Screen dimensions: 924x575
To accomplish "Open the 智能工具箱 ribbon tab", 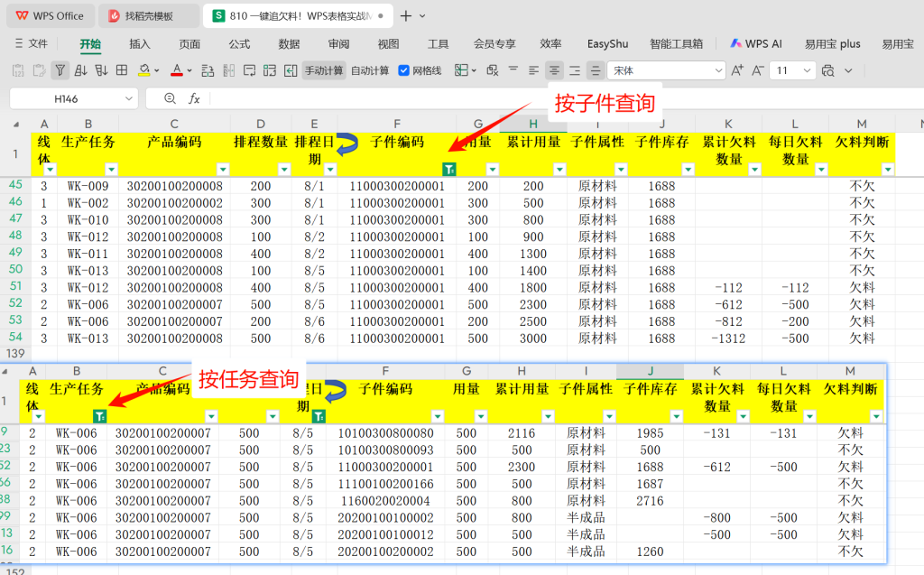I will point(676,43).
